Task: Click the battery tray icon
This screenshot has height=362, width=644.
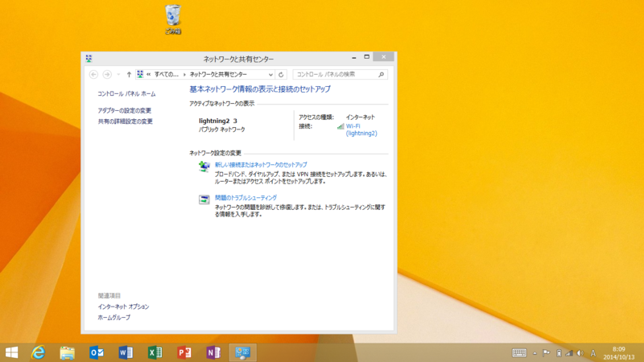Action: click(x=559, y=353)
